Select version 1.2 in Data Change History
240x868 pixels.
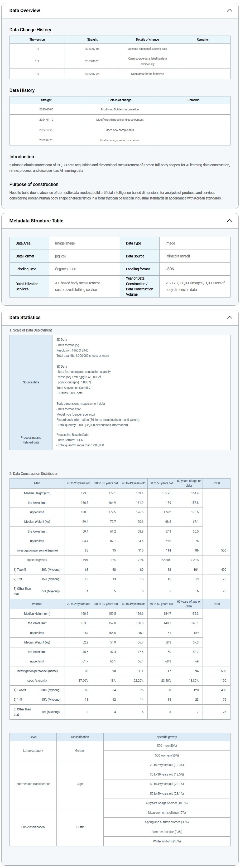tap(37, 49)
